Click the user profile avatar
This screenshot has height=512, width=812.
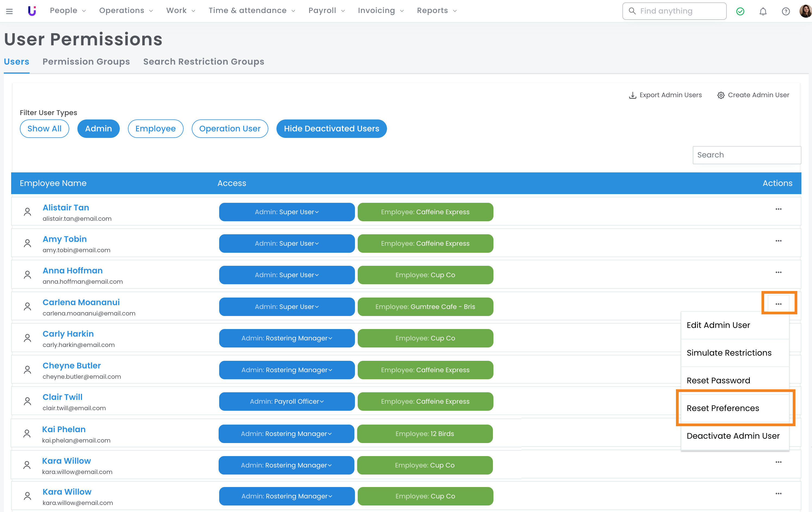(x=805, y=11)
